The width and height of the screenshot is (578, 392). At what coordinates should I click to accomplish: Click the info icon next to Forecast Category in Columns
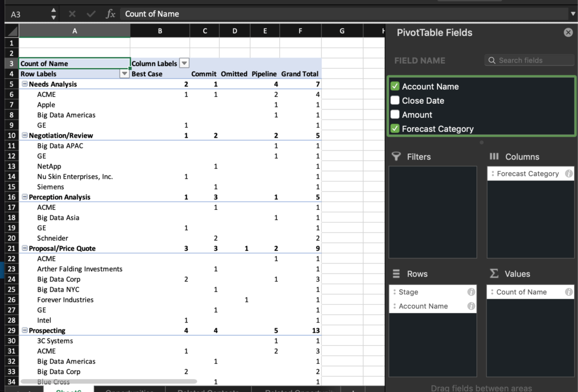[x=569, y=174]
